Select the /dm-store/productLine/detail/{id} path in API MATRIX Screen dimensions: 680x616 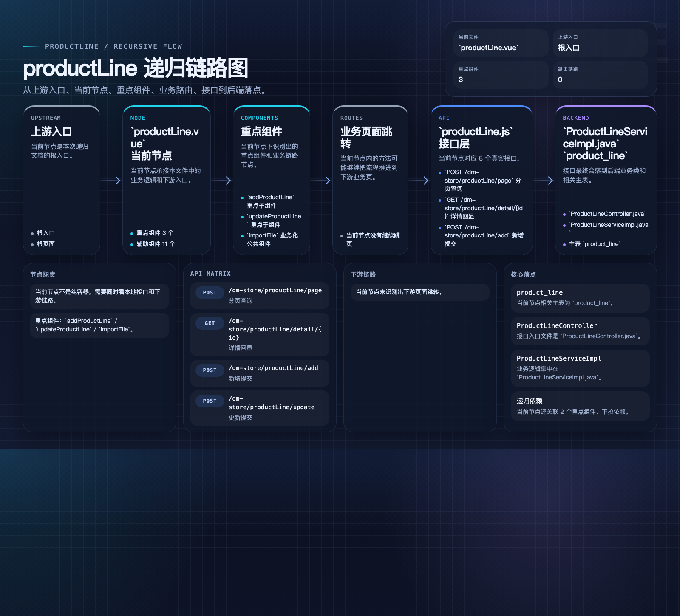pyautogui.click(x=275, y=329)
